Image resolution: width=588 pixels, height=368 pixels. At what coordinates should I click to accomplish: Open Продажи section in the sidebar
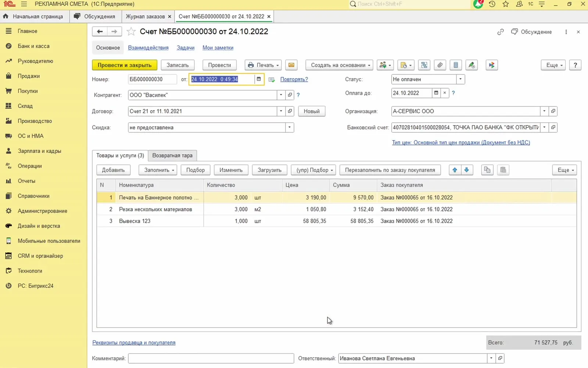click(x=29, y=76)
